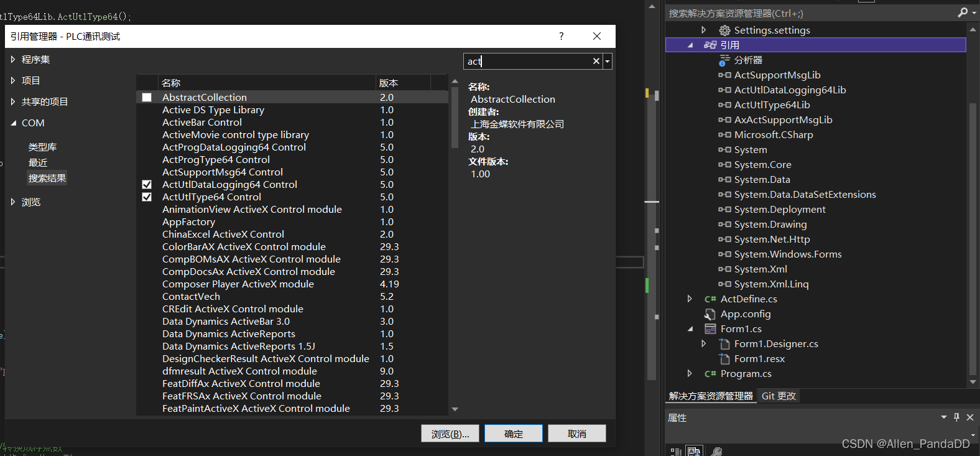
Task: Select 类型库 under COM
Action: coord(42,147)
